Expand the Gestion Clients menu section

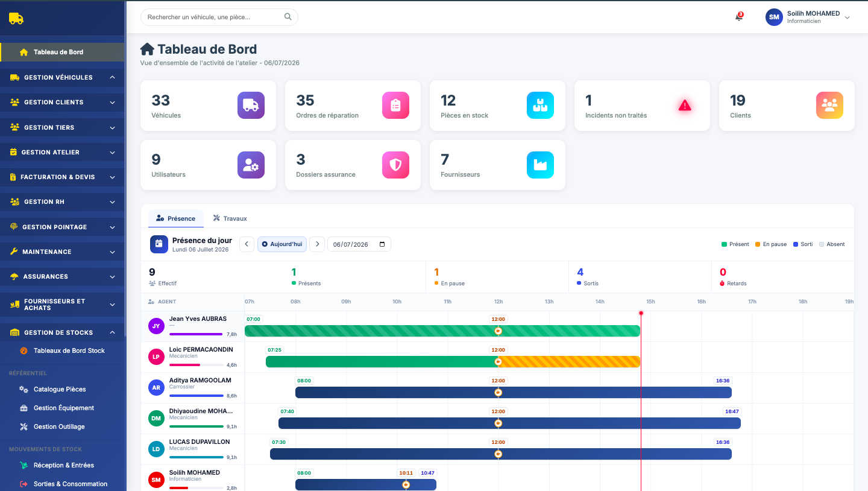point(62,102)
